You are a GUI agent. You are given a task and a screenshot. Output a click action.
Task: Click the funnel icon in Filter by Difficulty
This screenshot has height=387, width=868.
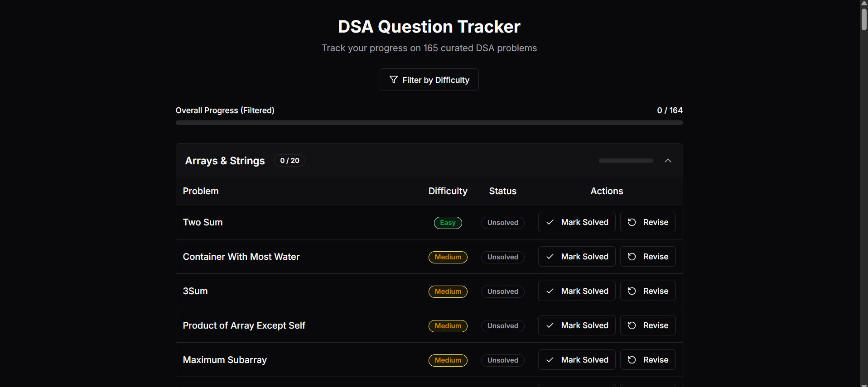(x=393, y=80)
